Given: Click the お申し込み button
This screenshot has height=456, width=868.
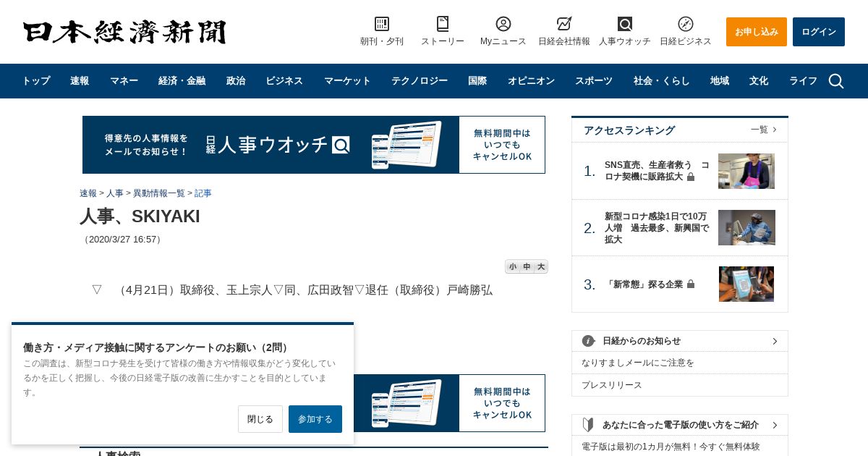Looking at the screenshot, I should tap(757, 32).
